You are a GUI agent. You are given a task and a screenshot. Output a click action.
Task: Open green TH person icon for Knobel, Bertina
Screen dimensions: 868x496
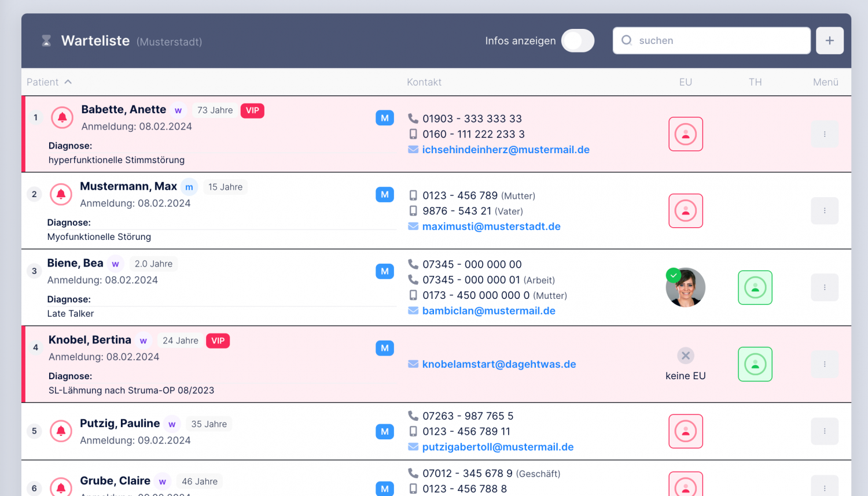(x=755, y=364)
